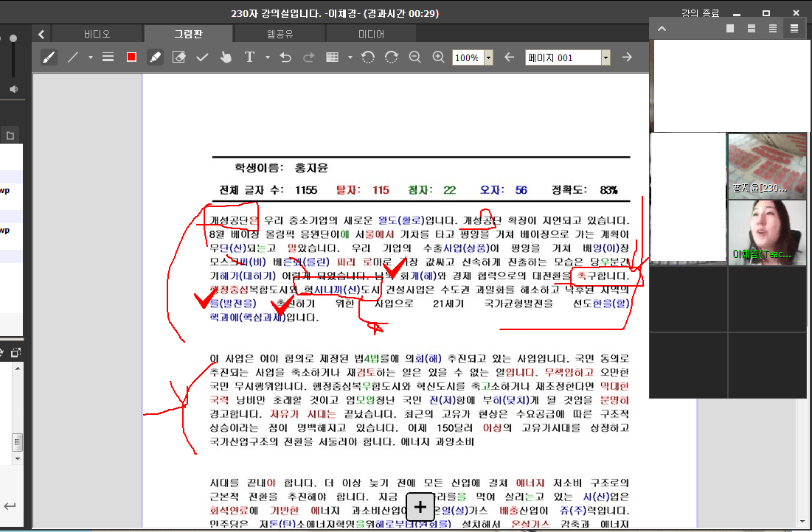Select the brush drawing tool

[x=49, y=57]
